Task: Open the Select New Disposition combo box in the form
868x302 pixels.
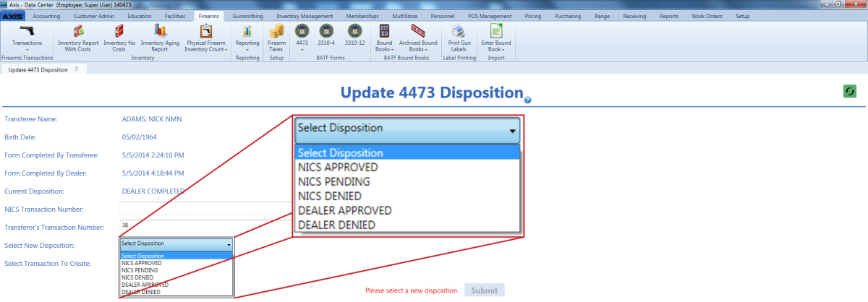Action: 176,243
